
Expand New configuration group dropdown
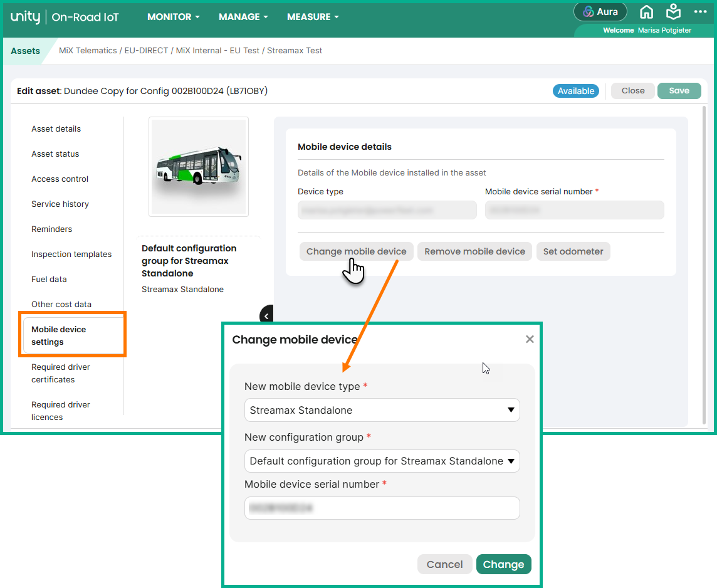coord(382,461)
